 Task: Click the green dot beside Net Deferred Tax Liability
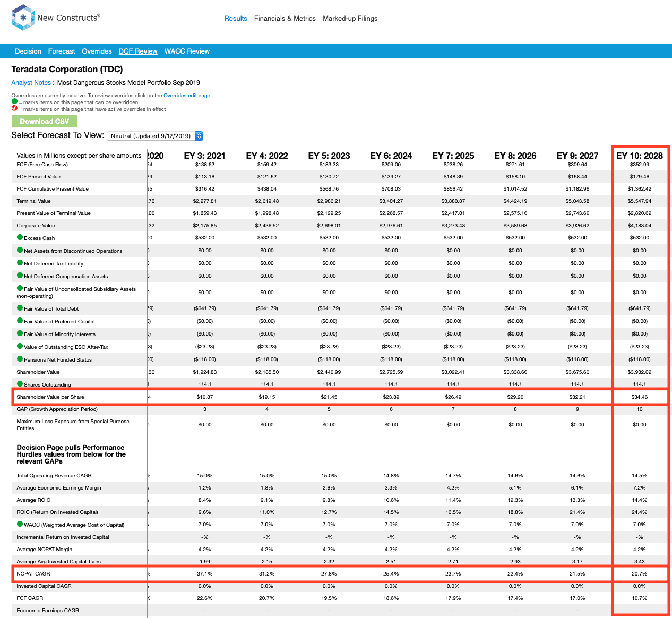tap(20, 263)
